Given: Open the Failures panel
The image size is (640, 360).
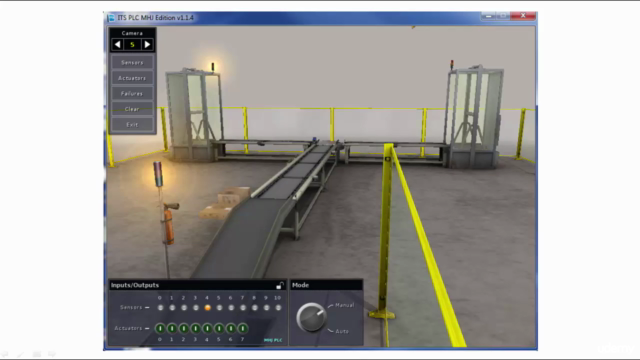Looking at the screenshot, I should 132,93.
